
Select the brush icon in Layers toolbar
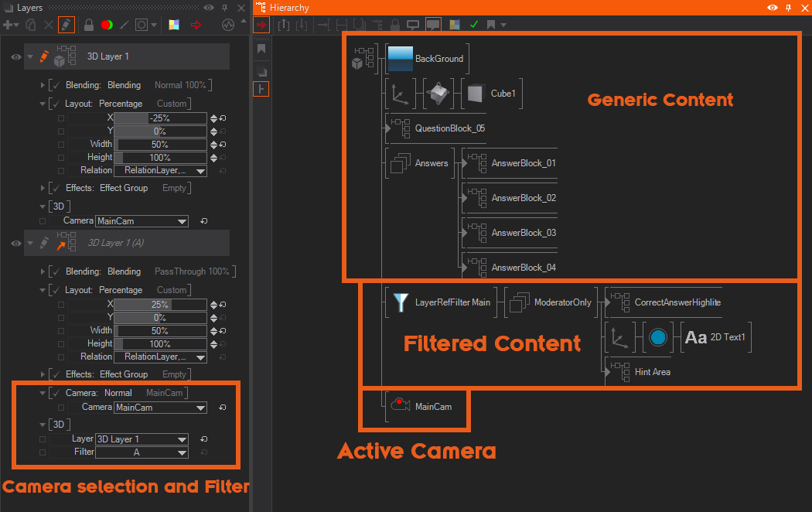point(125,25)
